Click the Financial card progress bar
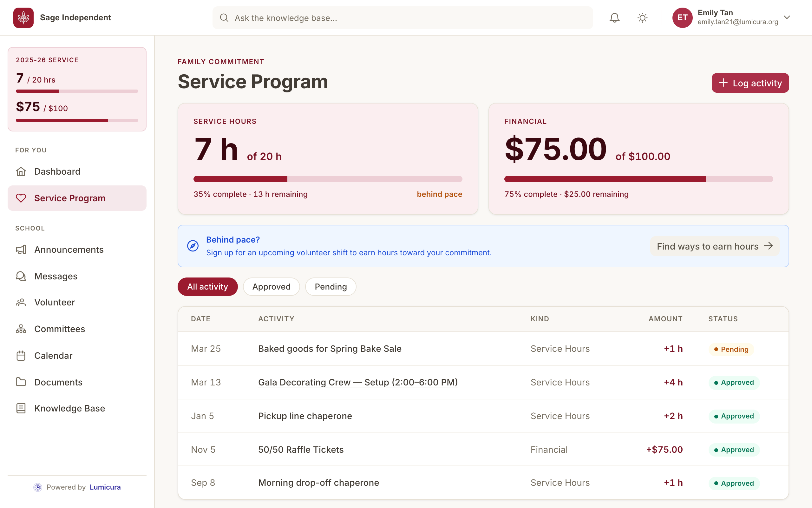812x508 pixels. [638, 179]
